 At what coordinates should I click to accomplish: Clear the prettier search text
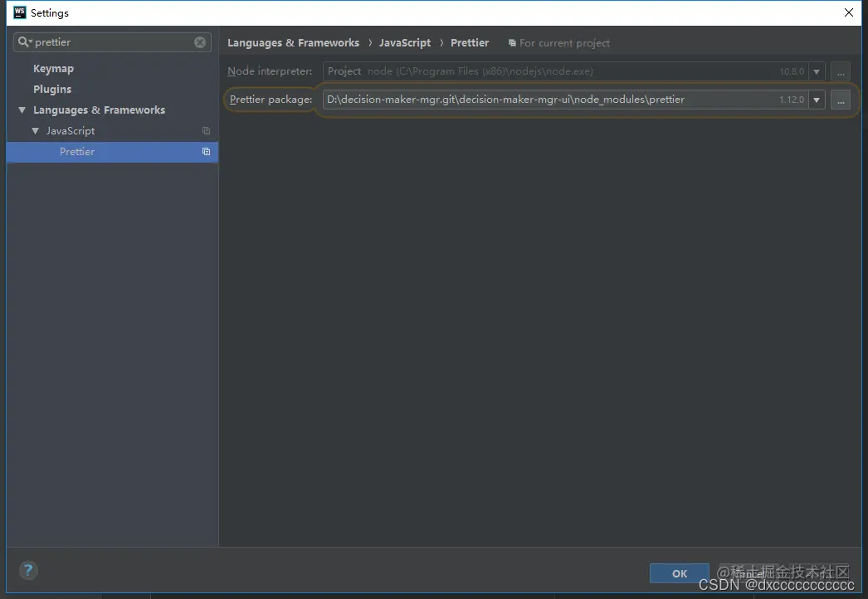point(200,42)
